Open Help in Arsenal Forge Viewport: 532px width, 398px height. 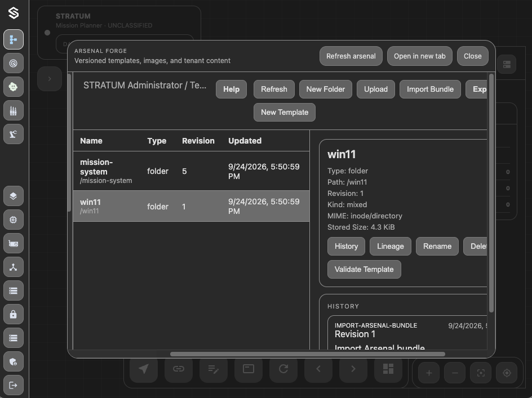point(232,89)
